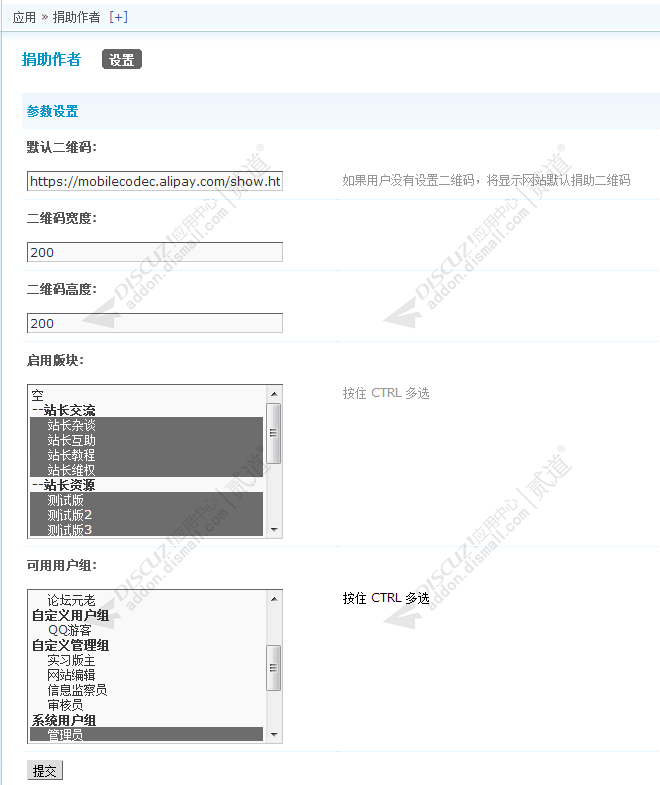Focus the 二维码宽度 input field
Screen dimensions: 660x785
pos(155,252)
